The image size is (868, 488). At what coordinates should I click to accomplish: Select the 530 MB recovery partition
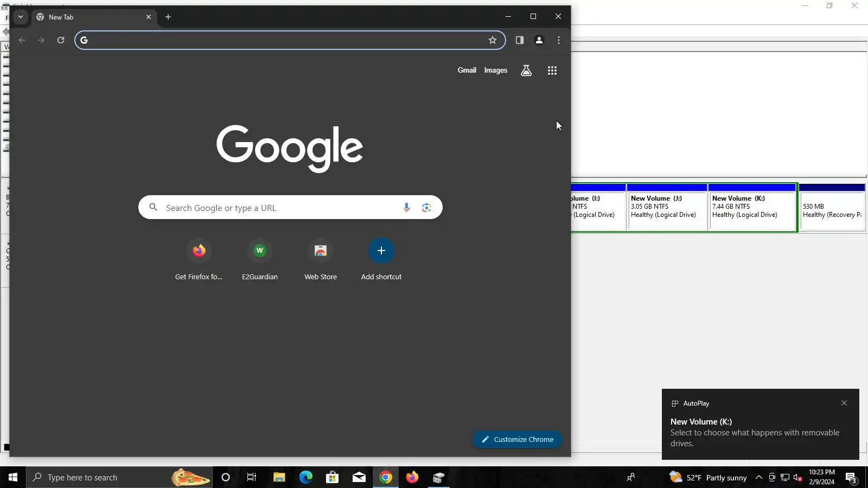click(x=832, y=208)
